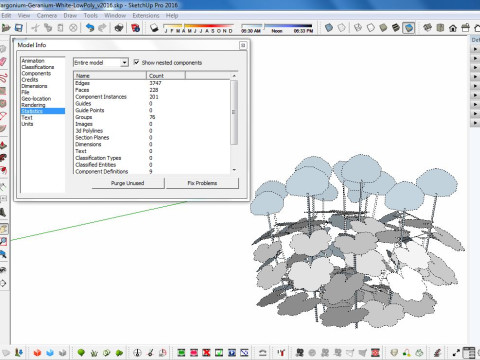Open the Window menu
Image resolution: width=480 pixels, height=360 pixels.
115,15
